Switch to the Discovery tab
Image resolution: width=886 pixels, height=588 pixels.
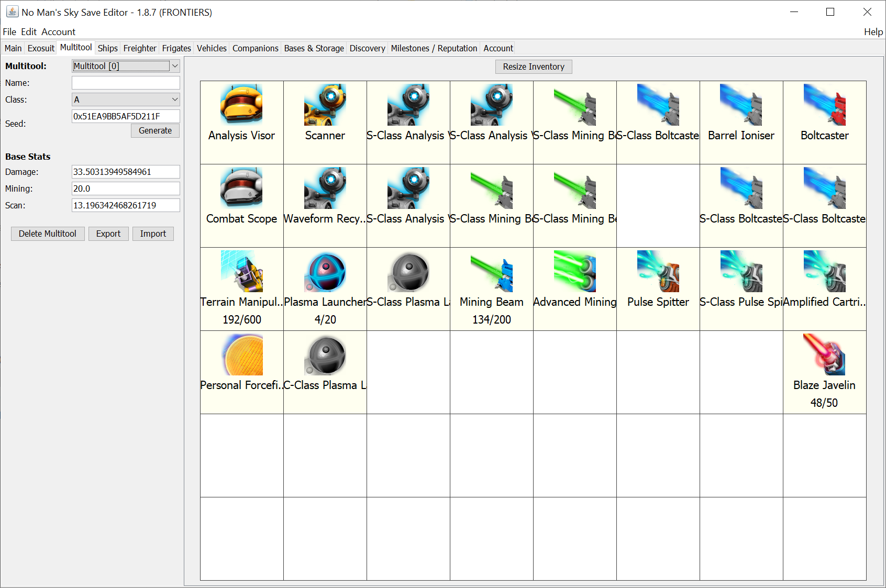point(367,48)
